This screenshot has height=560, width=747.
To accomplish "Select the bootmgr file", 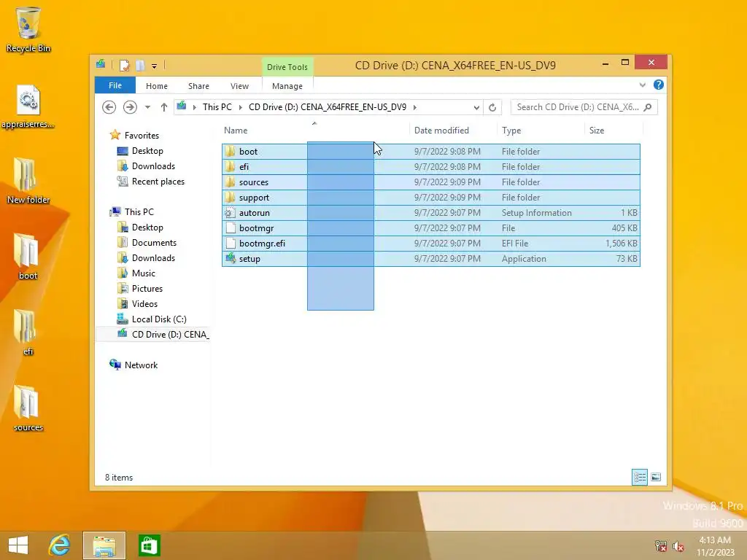I will (x=430, y=228).
